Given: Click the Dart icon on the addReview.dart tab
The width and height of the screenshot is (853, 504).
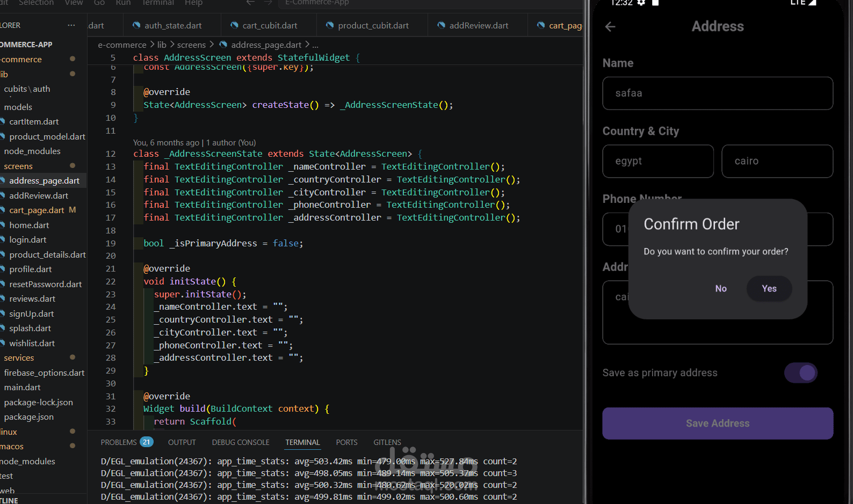Looking at the screenshot, I should [441, 25].
